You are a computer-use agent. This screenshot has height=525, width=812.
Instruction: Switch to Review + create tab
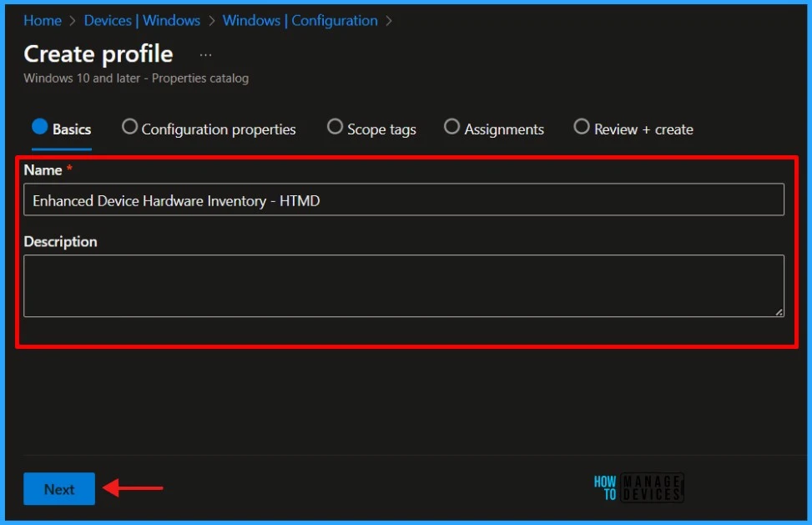(x=633, y=129)
